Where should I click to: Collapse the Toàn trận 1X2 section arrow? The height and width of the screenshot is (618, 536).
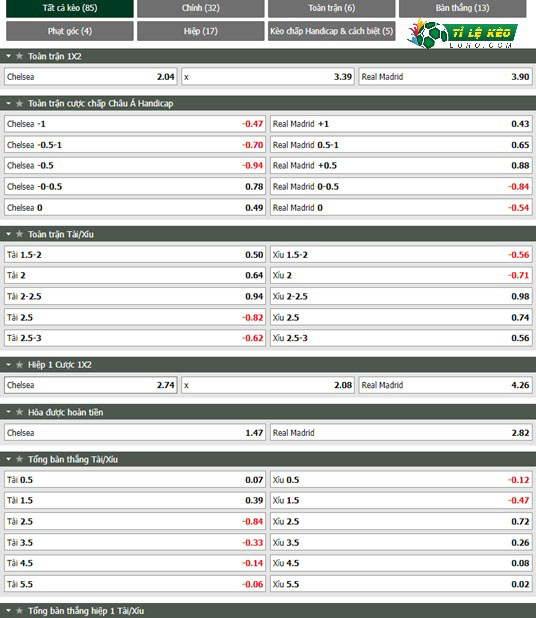[9, 56]
